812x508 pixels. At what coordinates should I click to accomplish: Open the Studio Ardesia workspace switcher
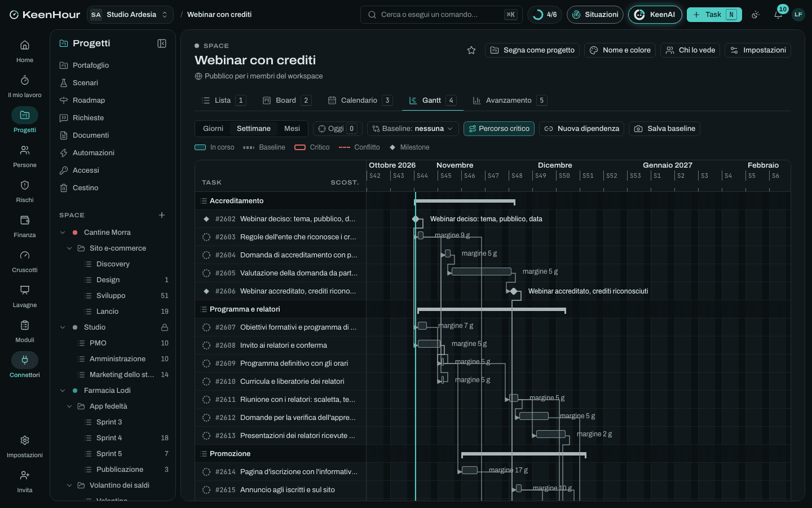(x=130, y=15)
